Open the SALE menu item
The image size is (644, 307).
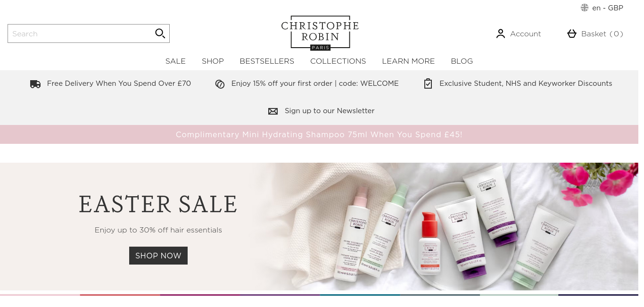[175, 61]
